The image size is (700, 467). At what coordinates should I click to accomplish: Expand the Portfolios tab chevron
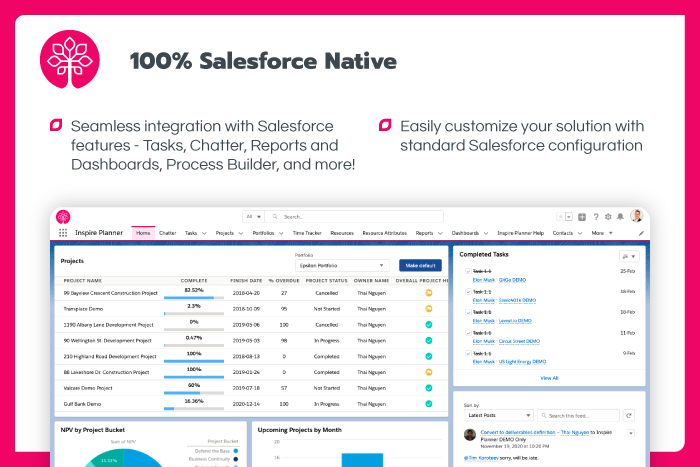281,233
